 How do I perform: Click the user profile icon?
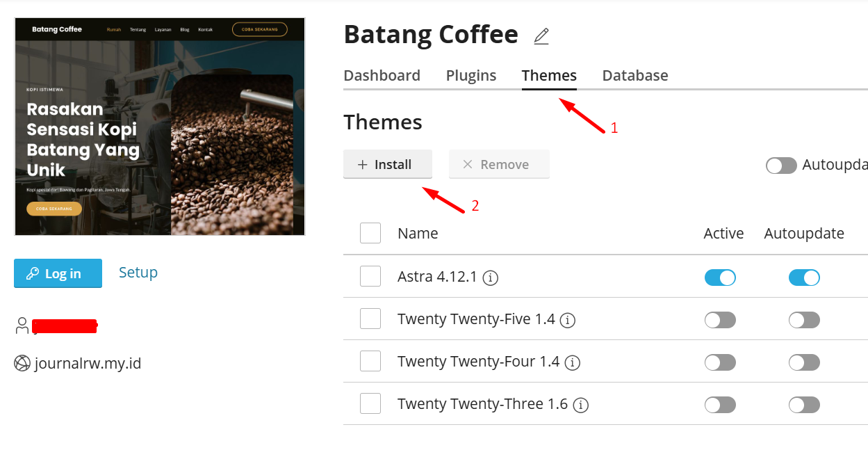[x=22, y=325]
